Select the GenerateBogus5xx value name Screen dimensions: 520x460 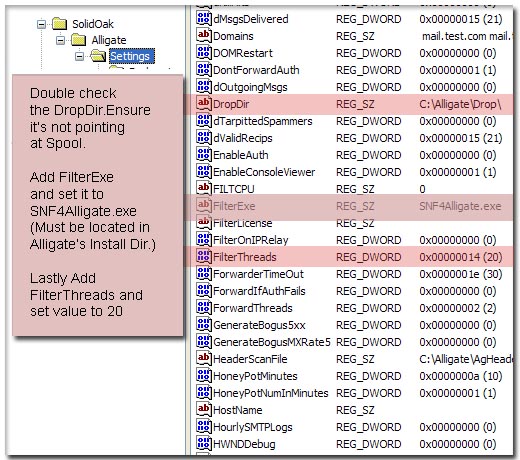pos(259,325)
